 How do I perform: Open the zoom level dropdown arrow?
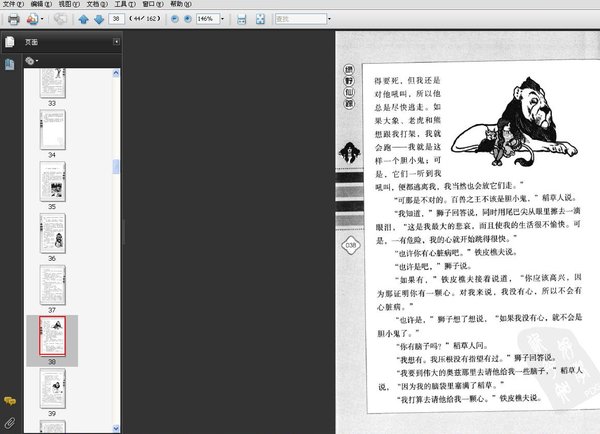[222, 19]
